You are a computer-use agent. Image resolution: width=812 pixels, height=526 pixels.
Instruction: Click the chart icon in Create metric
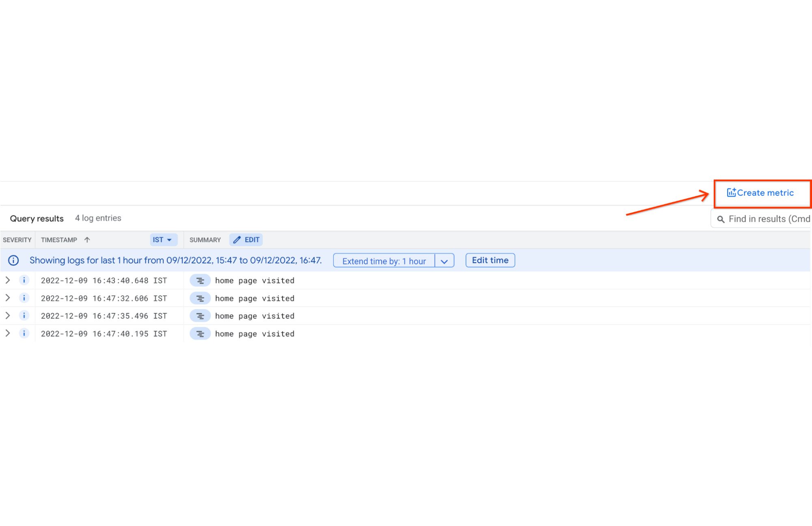[731, 192]
